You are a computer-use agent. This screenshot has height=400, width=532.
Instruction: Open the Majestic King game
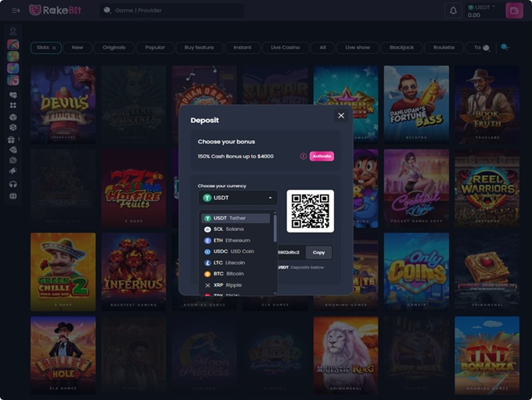pyautogui.click(x=346, y=355)
